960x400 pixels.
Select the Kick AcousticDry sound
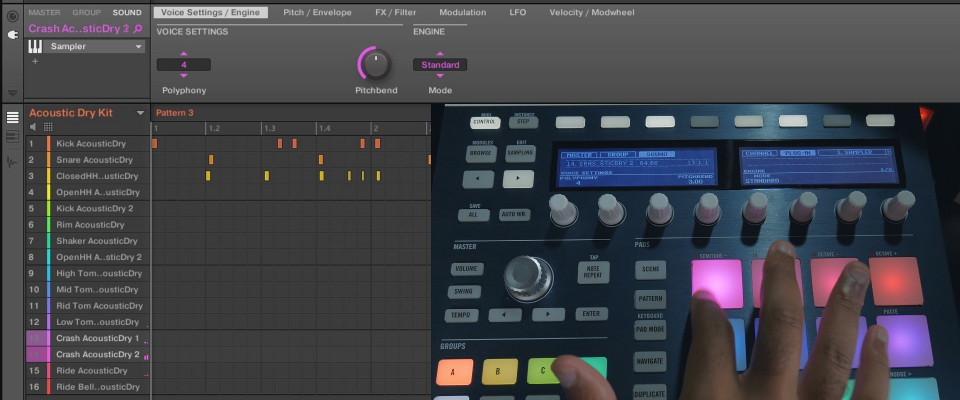coord(91,143)
